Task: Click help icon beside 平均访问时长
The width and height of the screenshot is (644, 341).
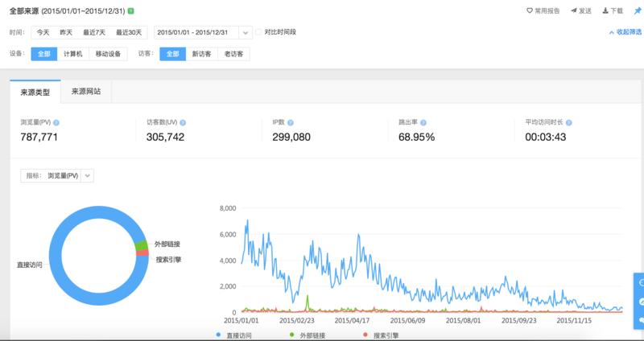Action: pyautogui.click(x=569, y=122)
